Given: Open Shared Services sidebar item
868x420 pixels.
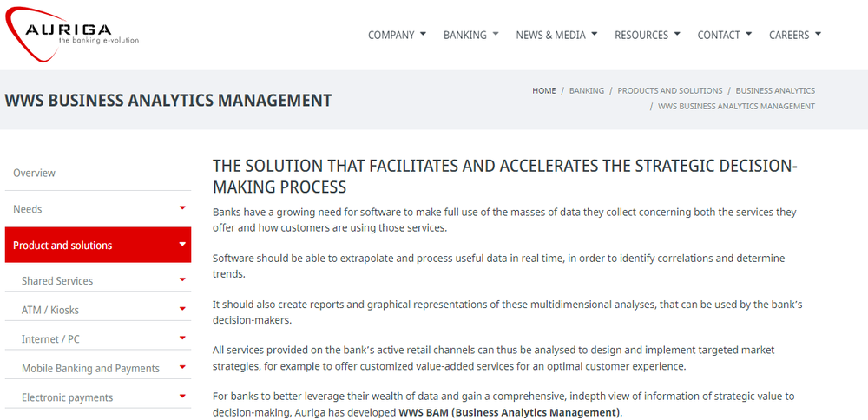Looking at the screenshot, I should (98, 280).
